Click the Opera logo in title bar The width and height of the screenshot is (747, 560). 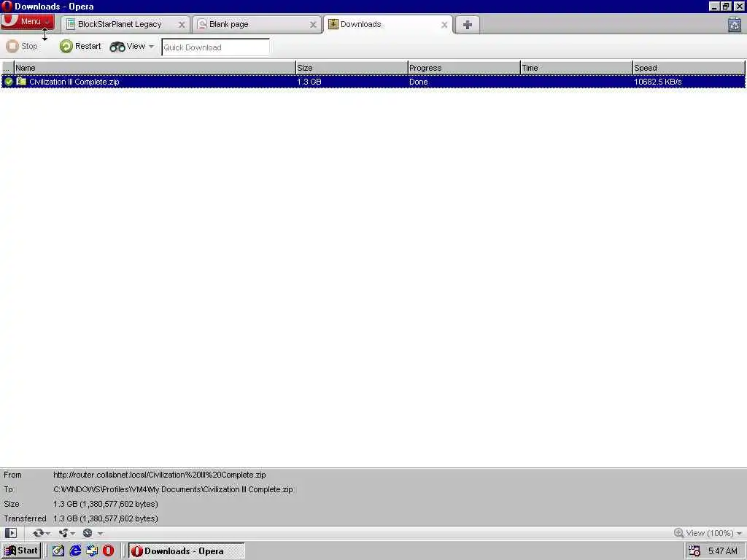point(7,6)
